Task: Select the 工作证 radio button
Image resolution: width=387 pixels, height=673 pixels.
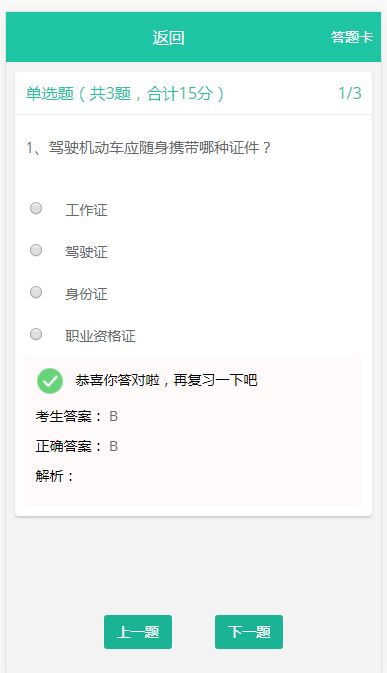Action: coord(36,208)
